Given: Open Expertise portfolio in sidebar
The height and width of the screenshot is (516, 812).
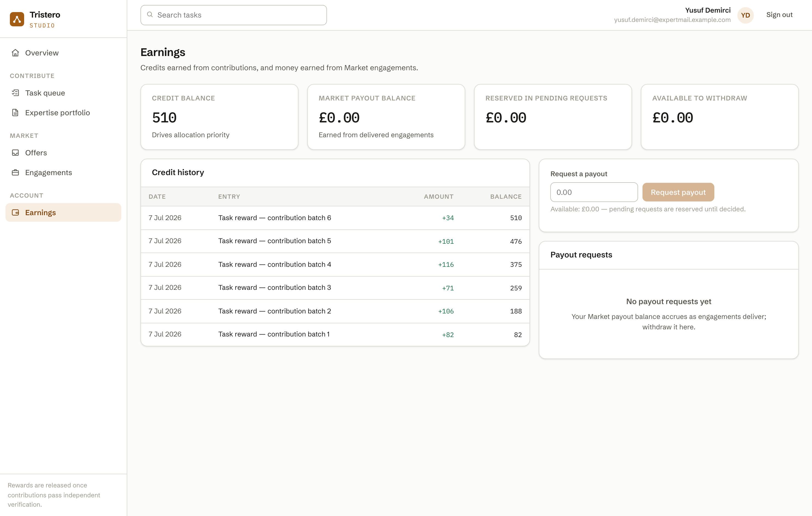Looking at the screenshot, I should (63, 112).
